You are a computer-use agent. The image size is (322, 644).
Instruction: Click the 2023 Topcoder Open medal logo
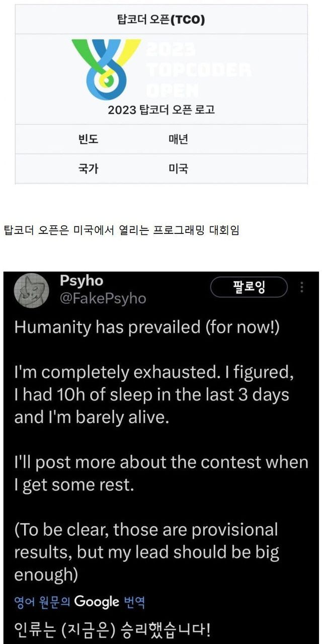coord(106,68)
